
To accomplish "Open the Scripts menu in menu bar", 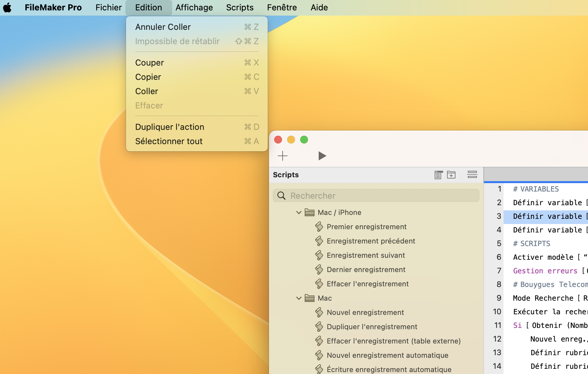I will point(240,7).
